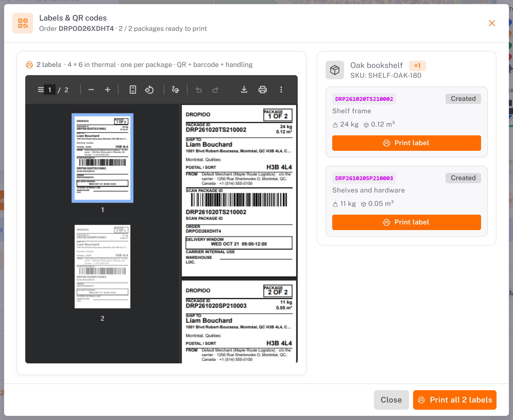513x420 pixels.
Task: Click the PACKAGE 1 OF 2 label box
Action: click(278, 115)
